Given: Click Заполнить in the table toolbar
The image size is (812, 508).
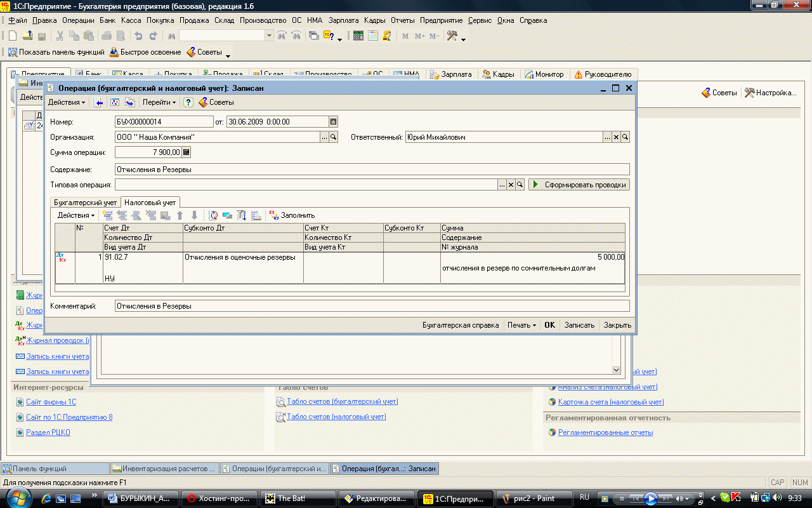Looking at the screenshot, I should (x=291, y=215).
